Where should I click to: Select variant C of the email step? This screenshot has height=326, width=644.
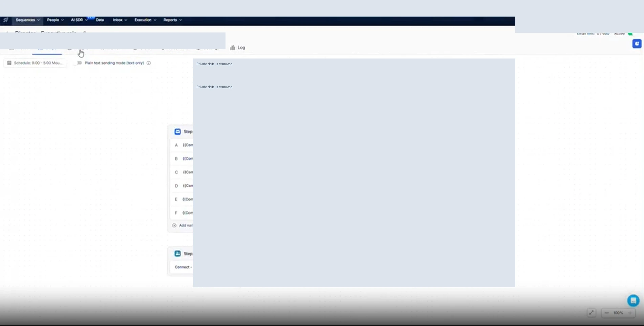pyautogui.click(x=181, y=172)
